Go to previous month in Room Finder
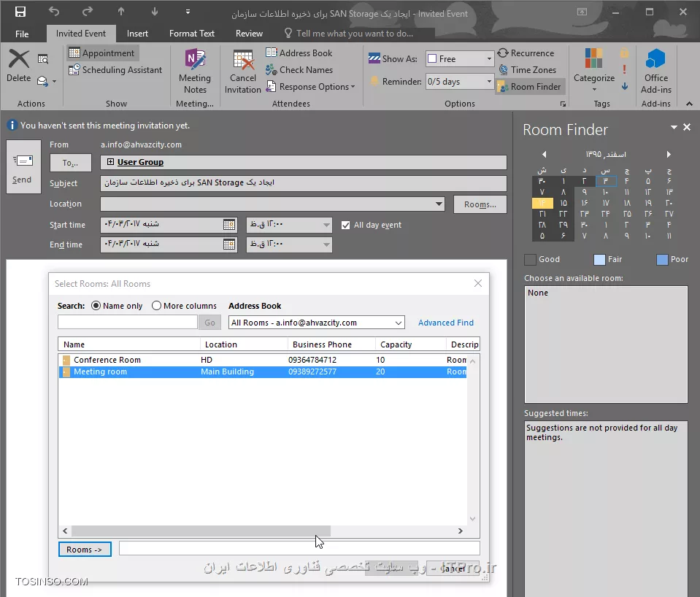 click(x=544, y=155)
